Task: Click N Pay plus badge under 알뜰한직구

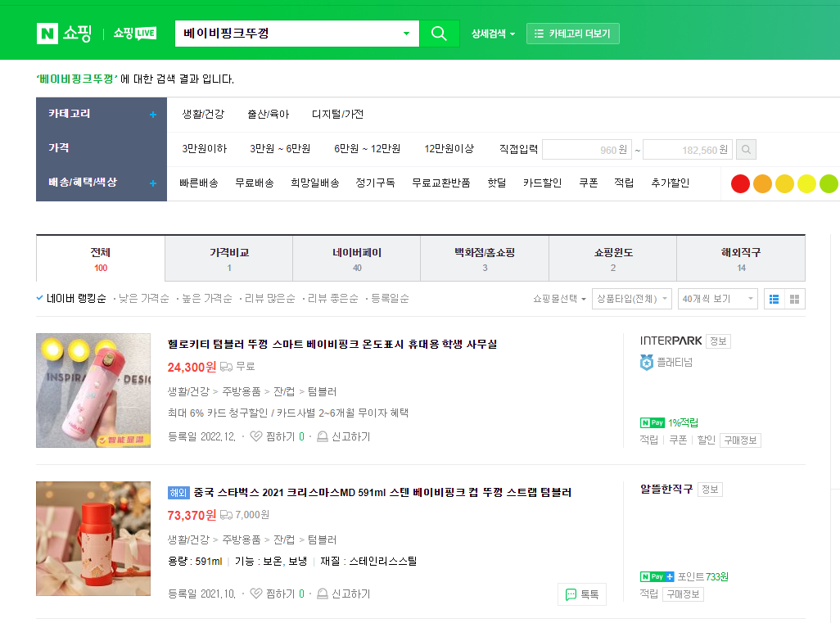Action: point(657,576)
